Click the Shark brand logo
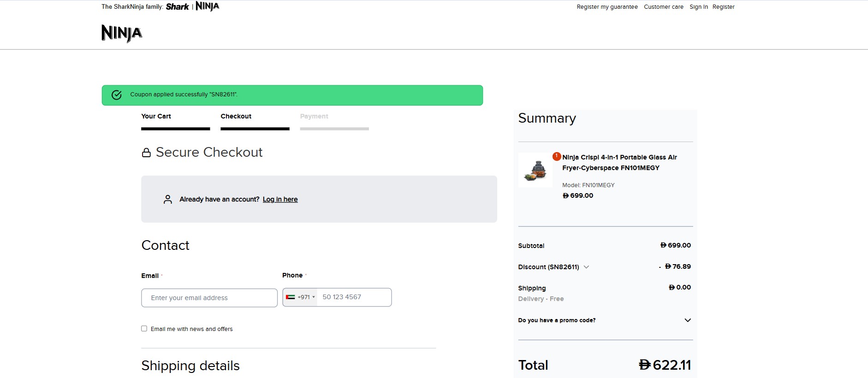This screenshot has height=378, width=868. [177, 7]
